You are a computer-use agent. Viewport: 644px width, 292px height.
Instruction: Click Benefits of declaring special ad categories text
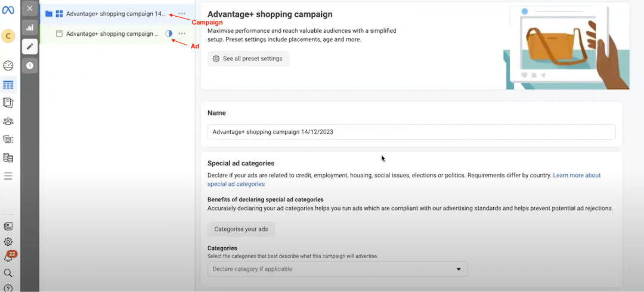point(265,199)
